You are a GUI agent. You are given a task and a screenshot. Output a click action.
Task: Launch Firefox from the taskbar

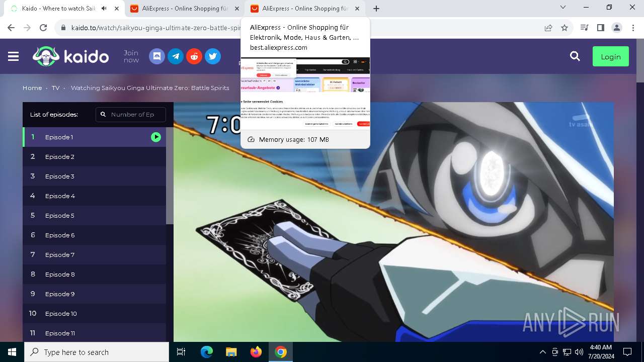[x=256, y=352]
